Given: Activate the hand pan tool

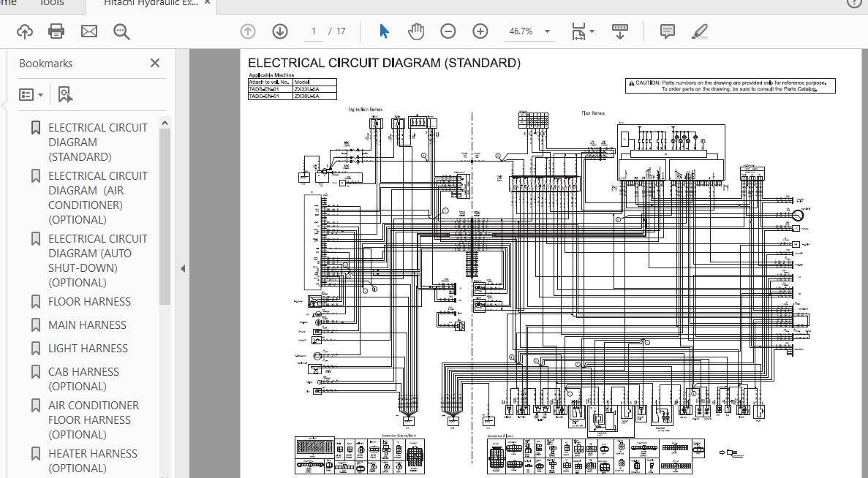Looking at the screenshot, I should [x=415, y=31].
